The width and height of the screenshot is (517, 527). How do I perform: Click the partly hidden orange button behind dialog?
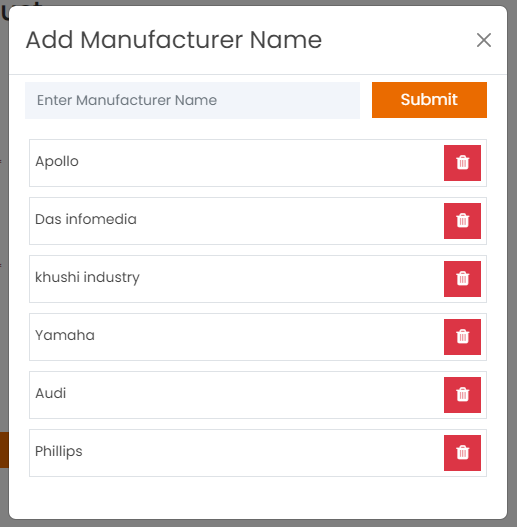4,450
